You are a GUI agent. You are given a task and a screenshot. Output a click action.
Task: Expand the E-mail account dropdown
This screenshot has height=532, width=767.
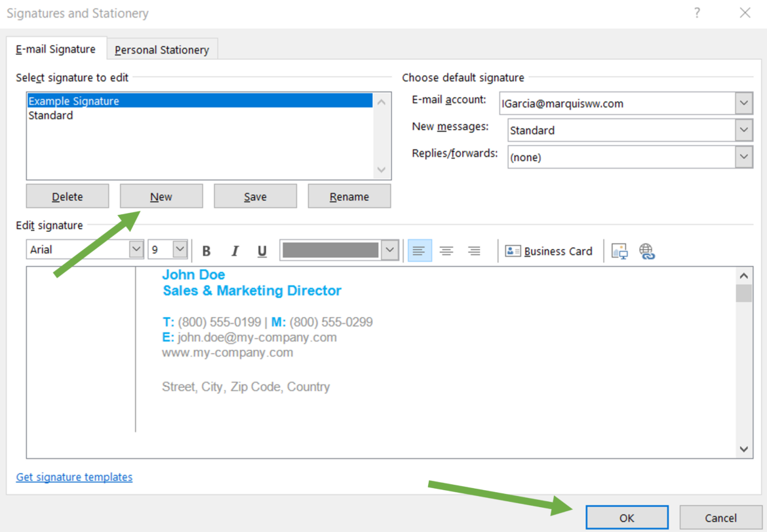click(743, 104)
